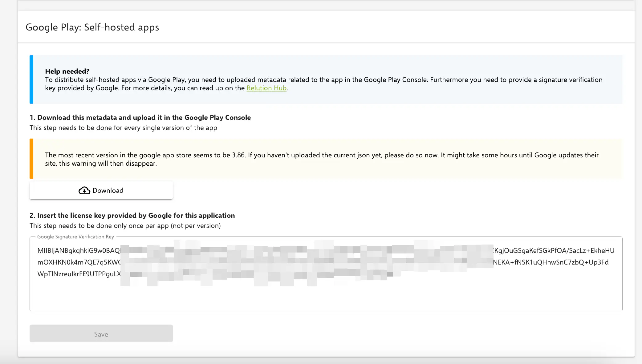Screen dimensions: 642x364
Task: Click 'This step needs to be done for every single version' text
Action: click(x=123, y=128)
